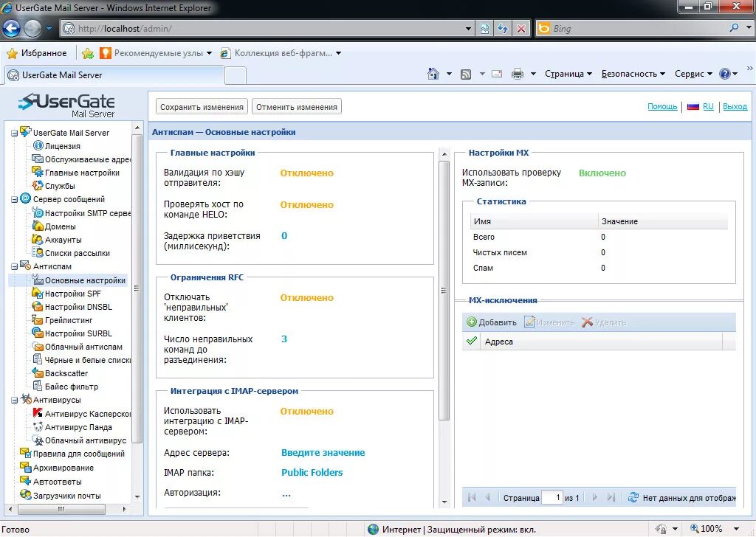Image resolution: width=756 pixels, height=537 pixels.
Task: Click the RU language link
Action: tap(708, 106)
